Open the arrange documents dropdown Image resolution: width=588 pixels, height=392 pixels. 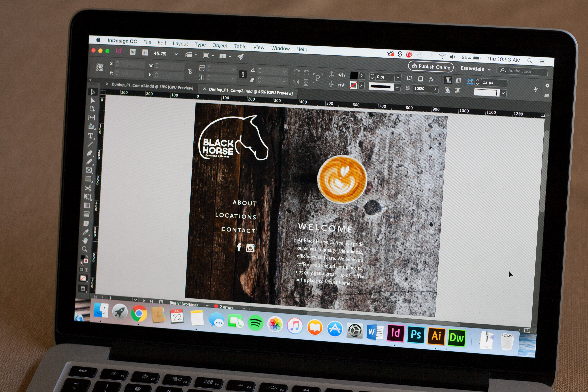(225, 56)
